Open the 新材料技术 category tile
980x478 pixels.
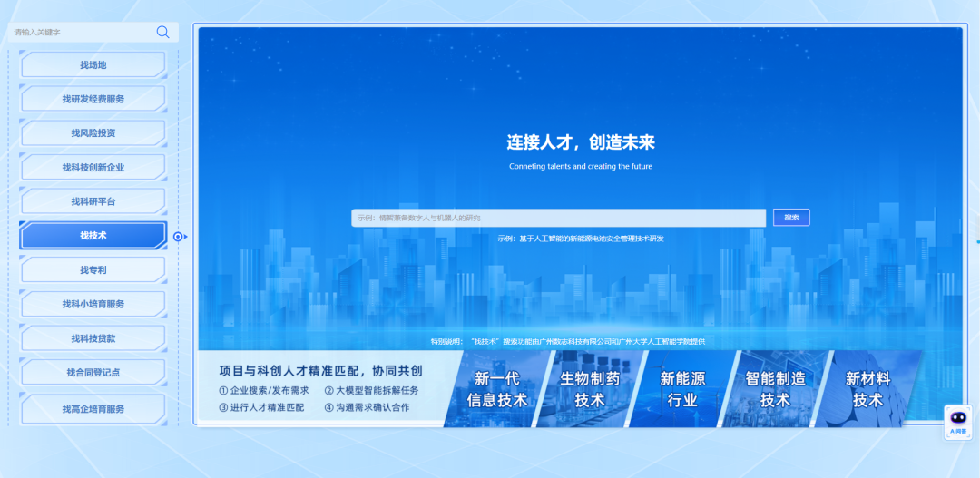pos(867,389)
